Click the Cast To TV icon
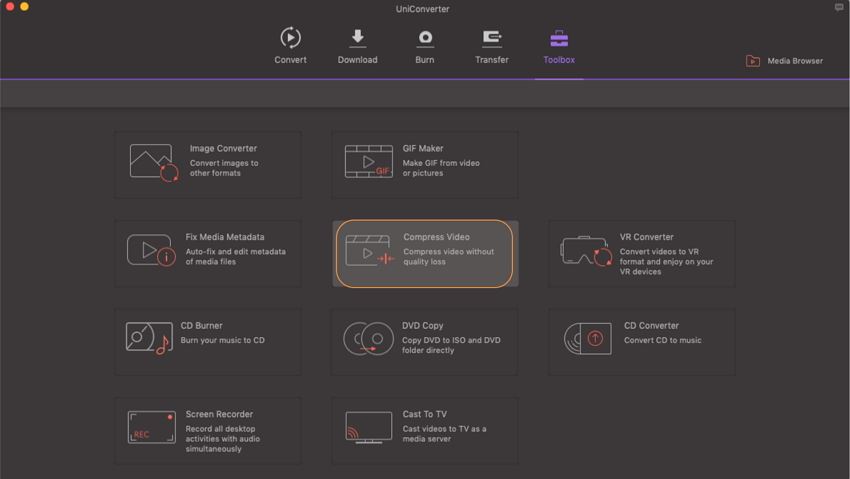 367,428
